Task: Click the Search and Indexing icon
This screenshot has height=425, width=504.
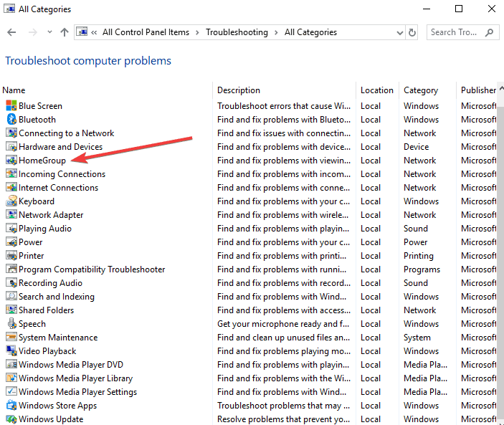Action: tap(11, 296)
